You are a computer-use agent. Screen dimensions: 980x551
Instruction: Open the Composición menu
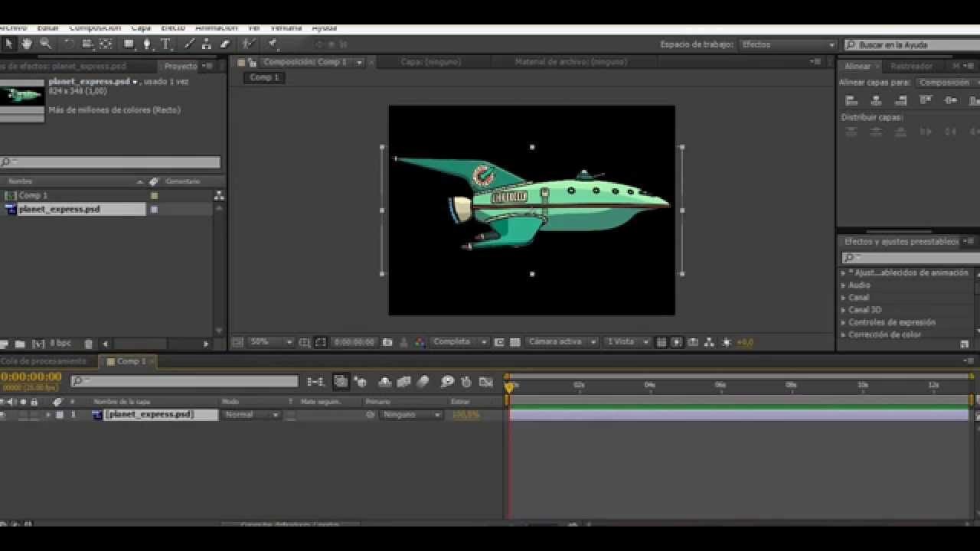pyautogui.click(x=96, y=28)
